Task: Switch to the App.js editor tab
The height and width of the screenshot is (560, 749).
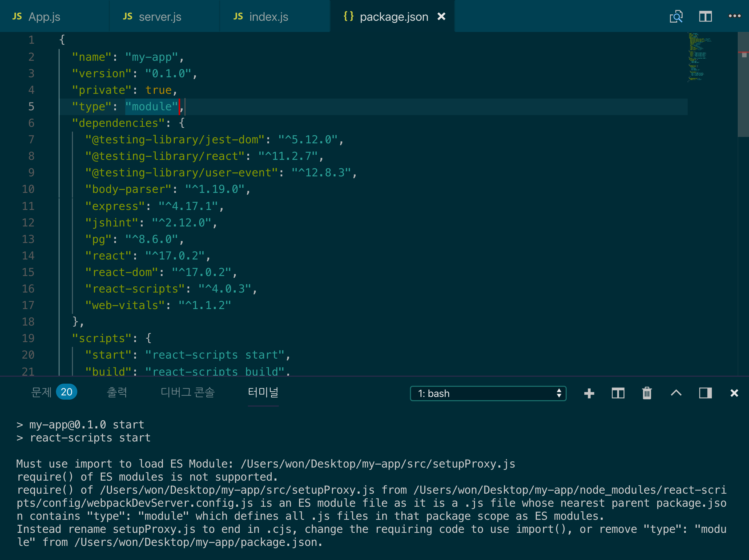Action: click(x=54, y=16)
